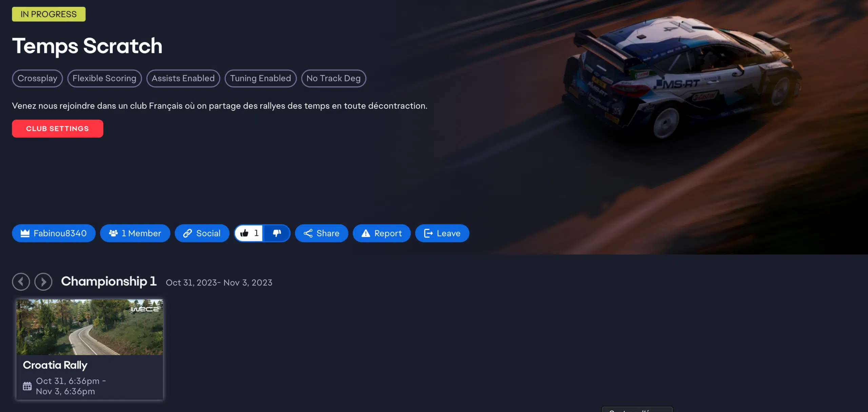Click the No Track Deg pill
This screenshot has width=868, height=412.
click(333, 78)
